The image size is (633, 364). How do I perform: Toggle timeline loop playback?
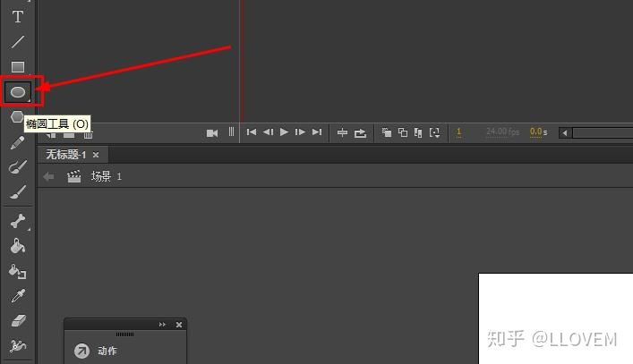coord(360,133)
